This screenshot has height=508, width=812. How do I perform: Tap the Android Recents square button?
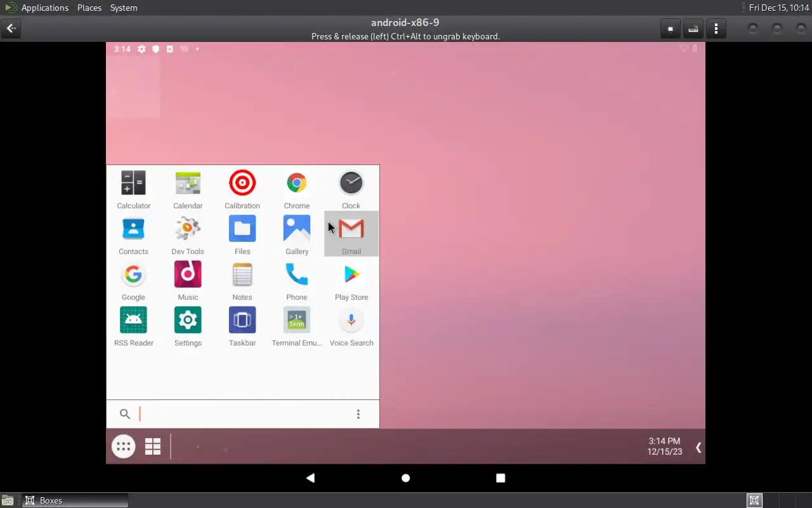[x=501, y=478]
